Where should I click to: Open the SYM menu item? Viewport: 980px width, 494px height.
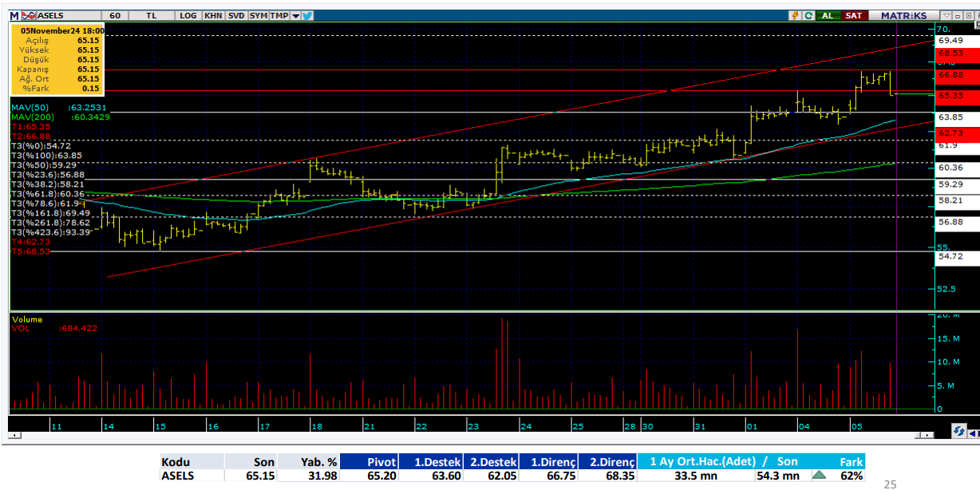[x=258, y=15]
